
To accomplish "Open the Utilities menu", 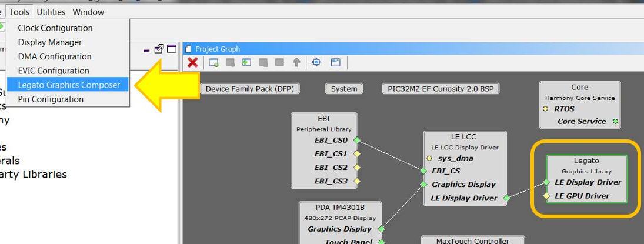I will tap(51, 12).
